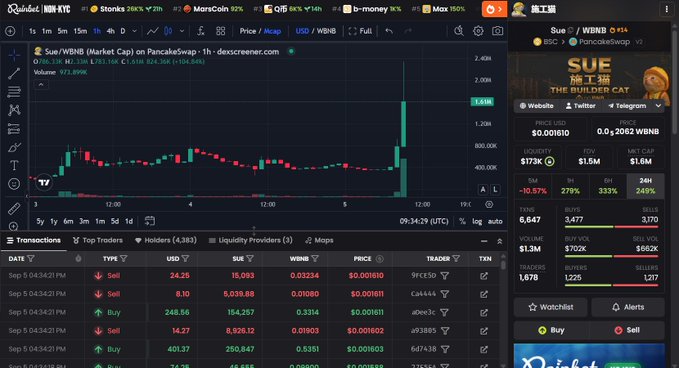
Task: Filter transactions by trader Ca4444
Action: (444, 294)
